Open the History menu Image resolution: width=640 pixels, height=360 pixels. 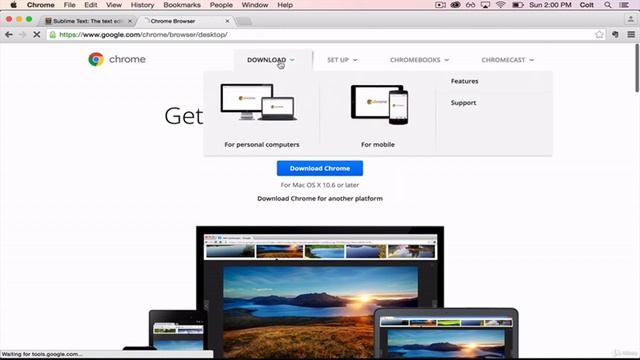click(142, 5)
